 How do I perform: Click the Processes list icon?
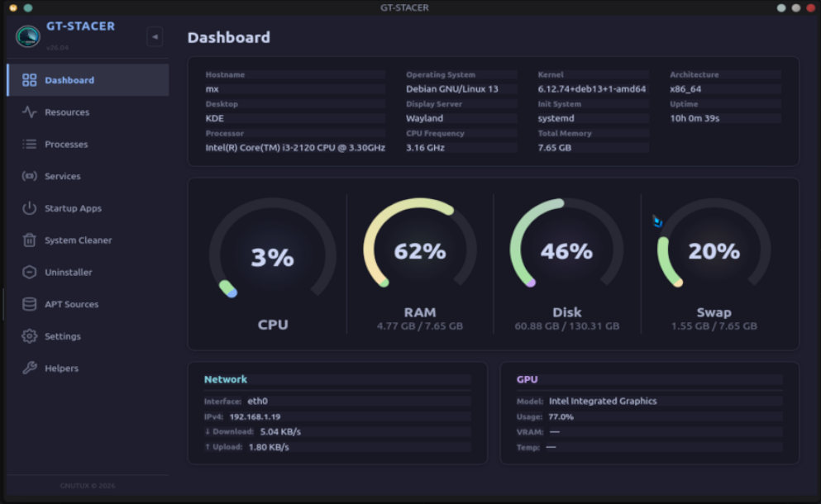pos(29,144)
